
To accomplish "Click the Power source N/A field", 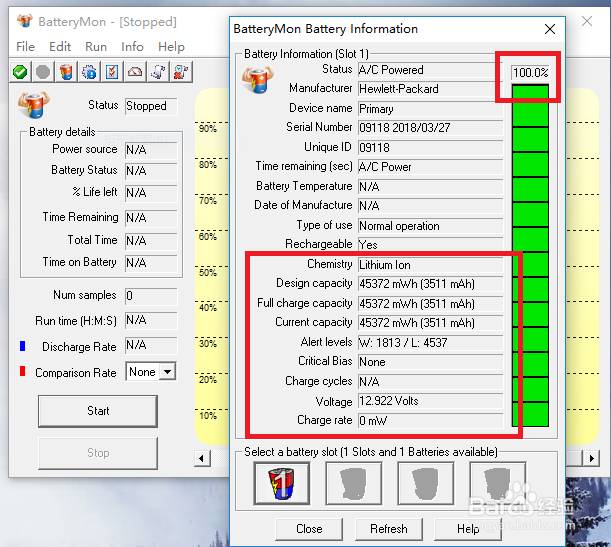I will click(x=151, y=150).
